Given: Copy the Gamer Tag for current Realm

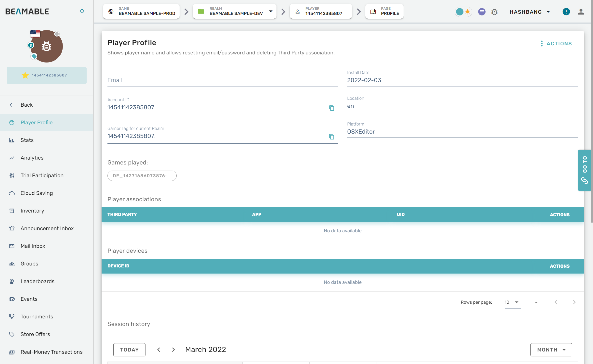Looking at the screenshot, I should click(x=331, y=137).
